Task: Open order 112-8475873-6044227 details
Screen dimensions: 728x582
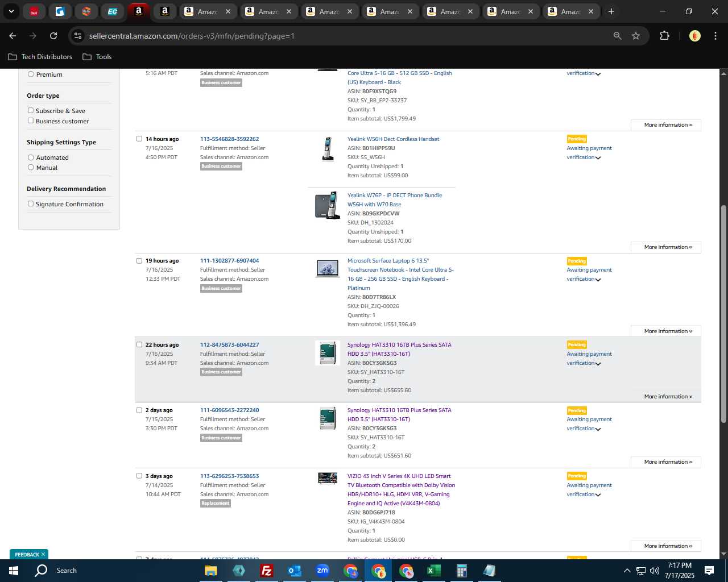Action: coord(229,344)
